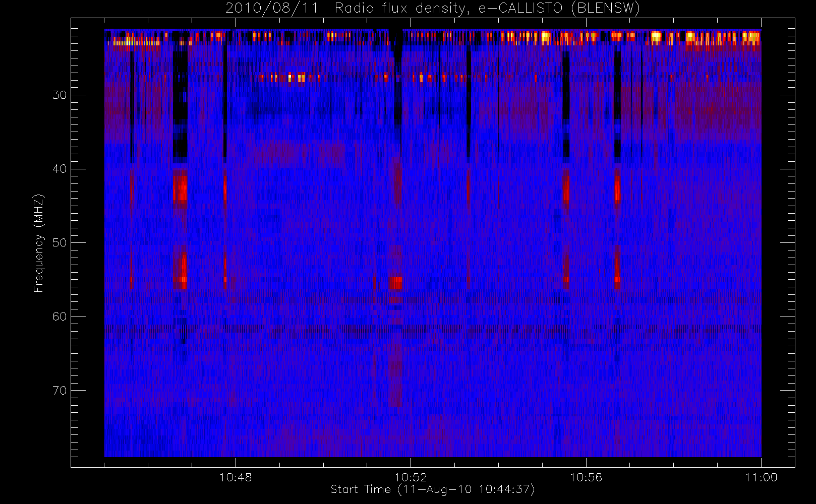
Task: Click the Start Time axis label
Action: (x=432, y=489)
